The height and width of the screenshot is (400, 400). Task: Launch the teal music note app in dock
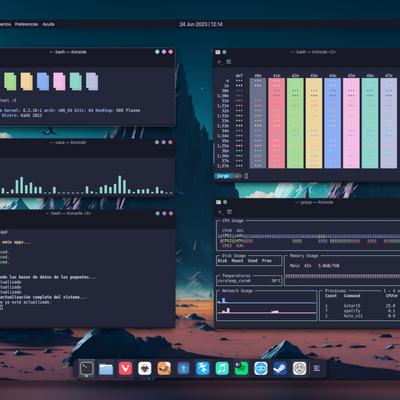(x=222, y=369)
